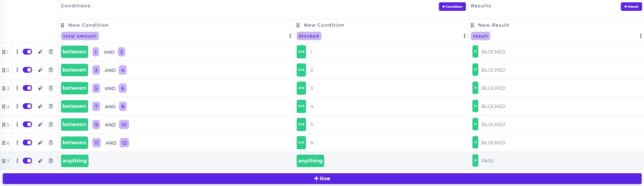Click the edit pencil icon on row 6
The height and width of the screenshot is (186, 644).
tap(40, 143)
